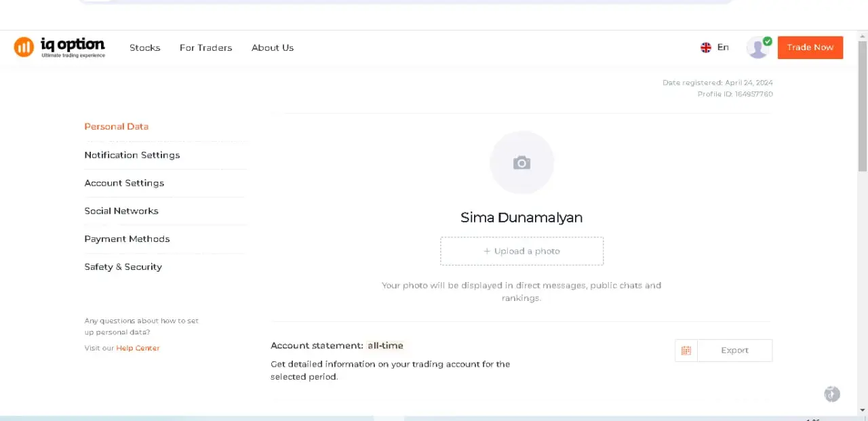Click the calendar icon beside Export
Viewport: 868px width, 421px height.
tap(686, 350)
